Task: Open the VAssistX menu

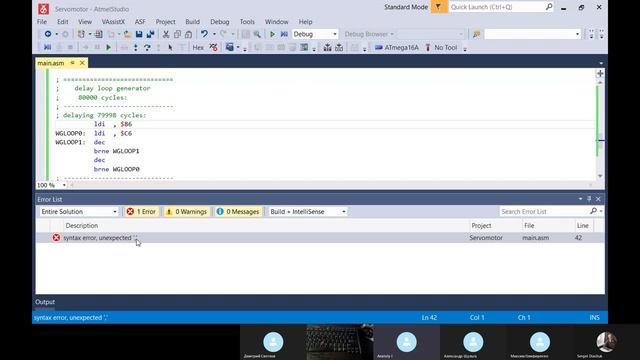Action: [x=113, y=22]
